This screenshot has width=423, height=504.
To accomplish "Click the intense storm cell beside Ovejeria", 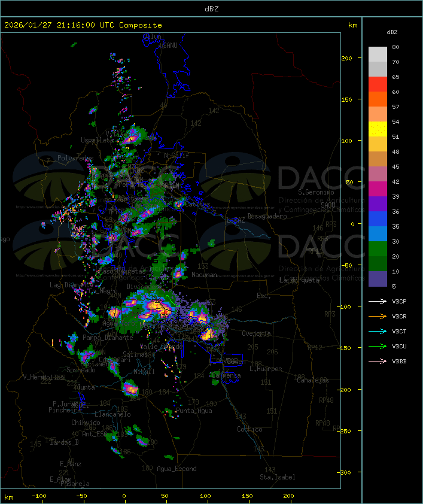I will [208, 334].
